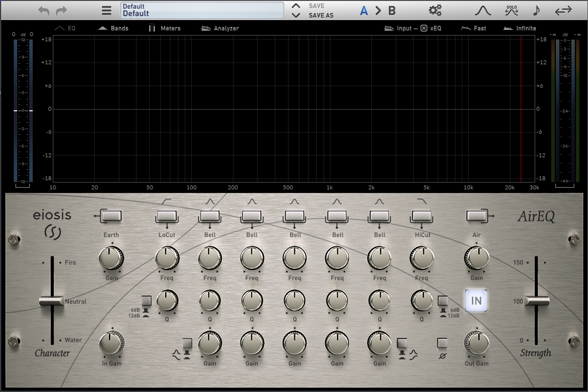This screenshot has height=392, width=588.
Task: Toggle the IN bypass button
Action: 476,300
